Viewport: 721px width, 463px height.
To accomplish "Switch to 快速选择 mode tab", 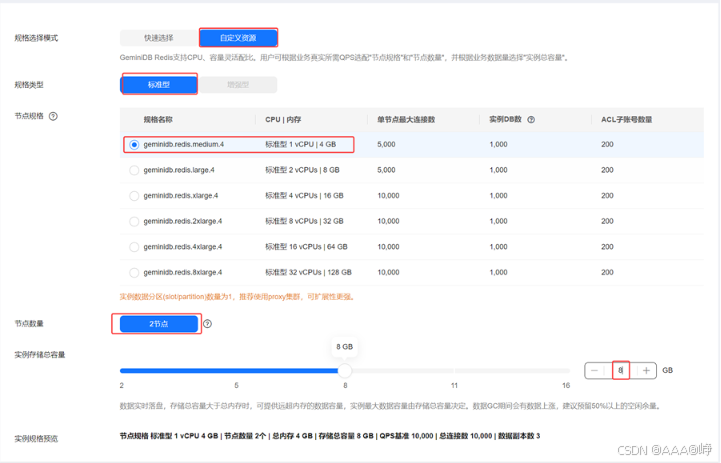I will [x=159, y=38].
